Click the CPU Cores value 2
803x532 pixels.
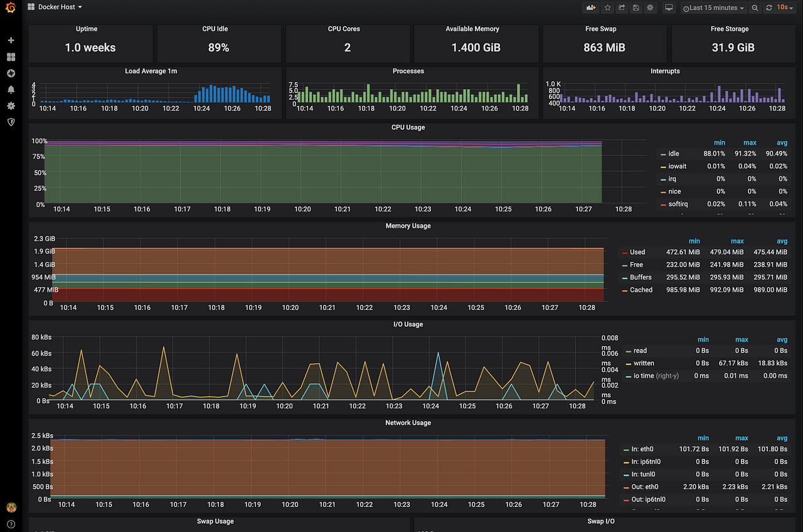347,48
